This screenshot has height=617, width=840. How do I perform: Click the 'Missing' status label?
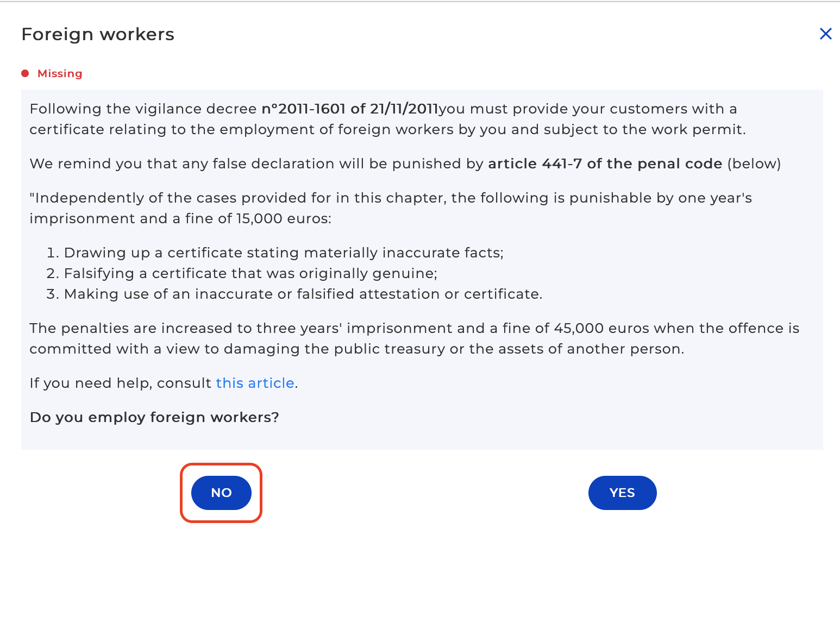click(60, 73)
